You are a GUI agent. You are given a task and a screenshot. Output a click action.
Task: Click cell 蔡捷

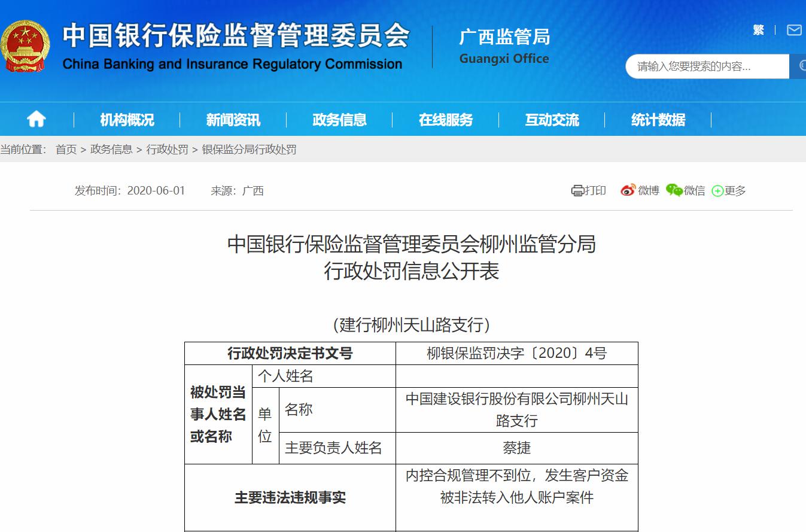coord(517,448)
